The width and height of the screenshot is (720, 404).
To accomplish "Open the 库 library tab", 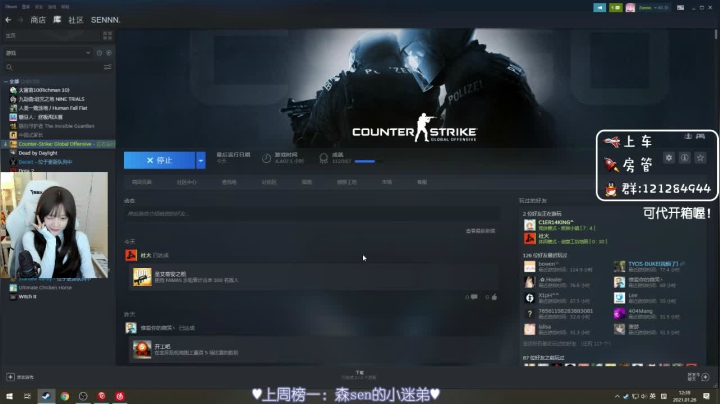I will pyautogui.click(x=57, y=20).
